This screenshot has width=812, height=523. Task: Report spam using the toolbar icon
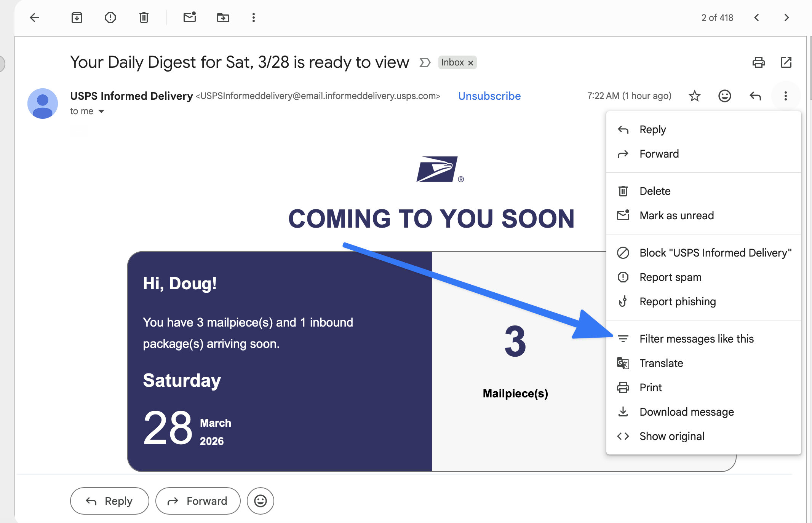[x=110, y=18]
